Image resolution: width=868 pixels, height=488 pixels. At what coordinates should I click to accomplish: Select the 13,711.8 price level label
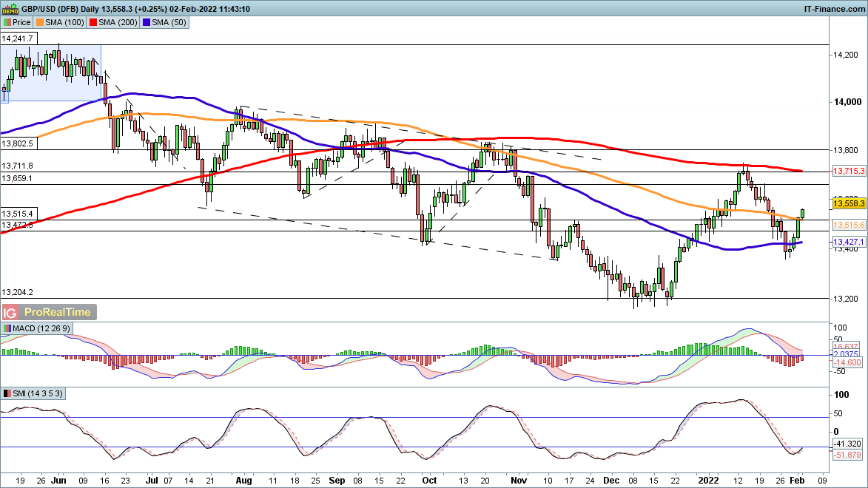pos(18,166)
